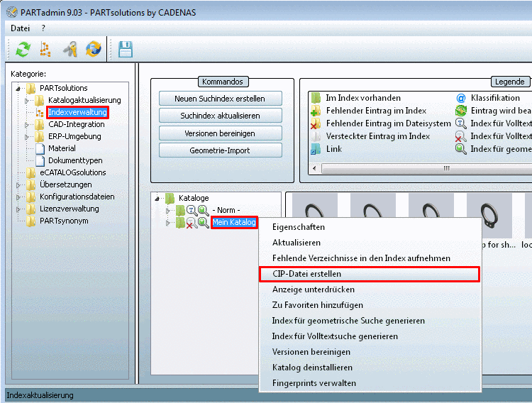Click the Indexverwaltung tree icon
The height and width of the screenshot is (403, 532).
[x=40, y=112]
